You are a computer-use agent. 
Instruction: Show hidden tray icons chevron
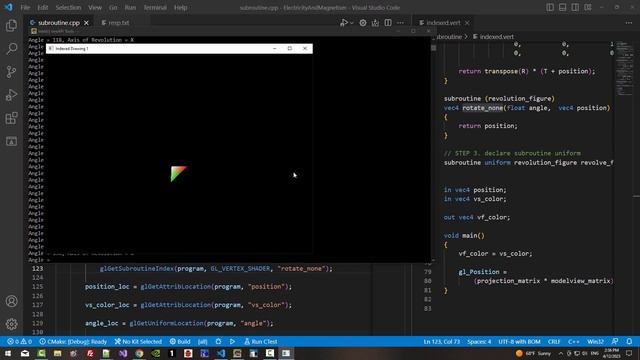560,353
